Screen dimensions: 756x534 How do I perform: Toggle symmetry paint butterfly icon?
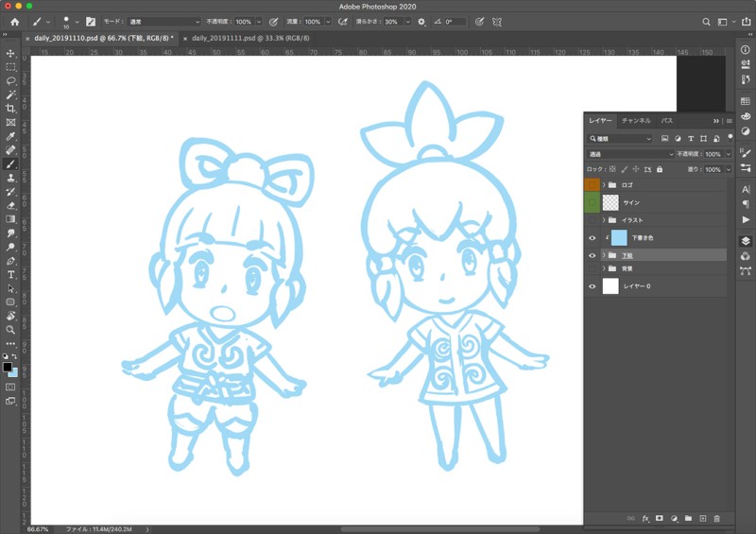click(x=497, y=22)
